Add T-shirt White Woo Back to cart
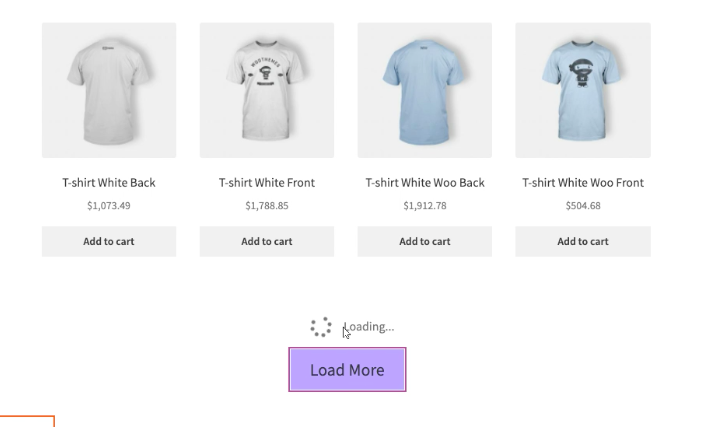This screenshot has height=427, width=710. 425,241
